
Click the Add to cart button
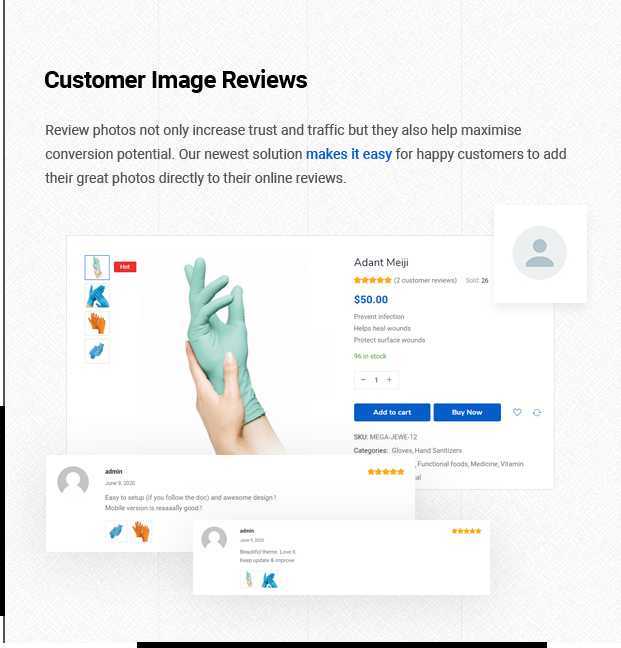tap(392, 412)
